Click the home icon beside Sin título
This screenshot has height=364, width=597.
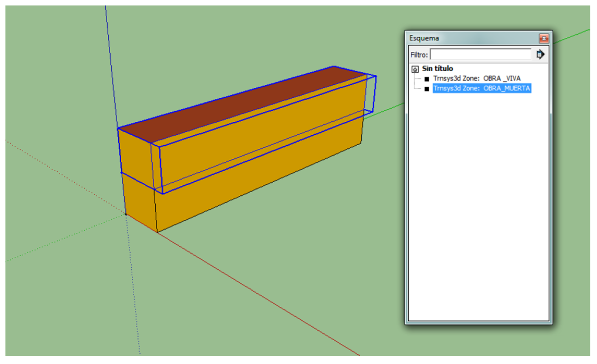click(415, 69)
